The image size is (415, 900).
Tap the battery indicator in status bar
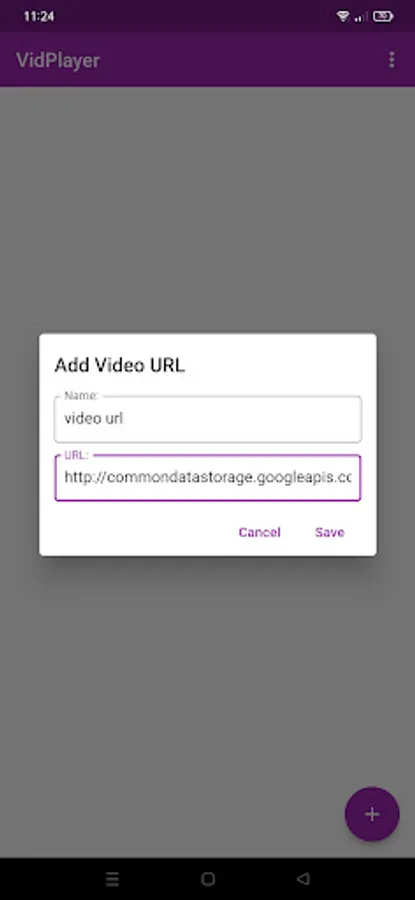383,17
